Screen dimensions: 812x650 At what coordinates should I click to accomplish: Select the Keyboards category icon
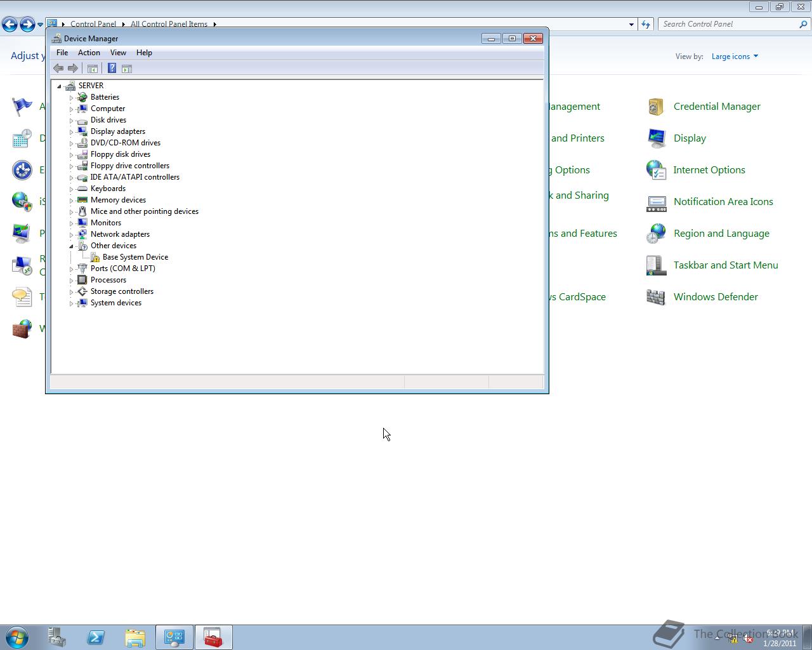82,189
